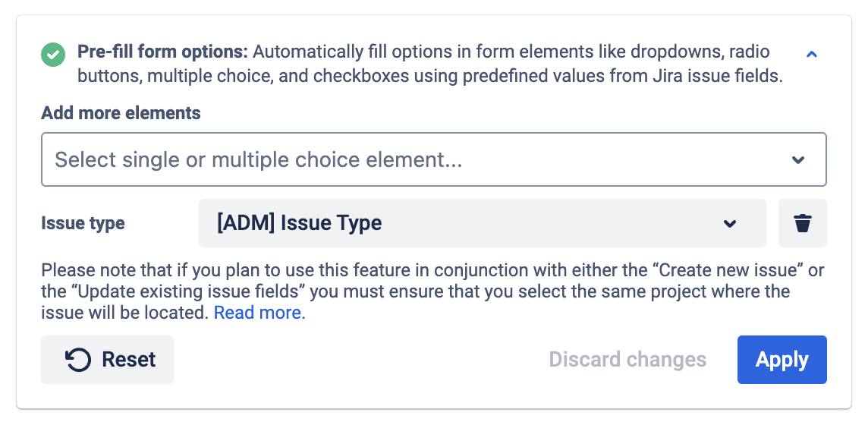Click the trash icon to delete Issue type
This screenshot has width=868, height=422.
tap(803, 223)
